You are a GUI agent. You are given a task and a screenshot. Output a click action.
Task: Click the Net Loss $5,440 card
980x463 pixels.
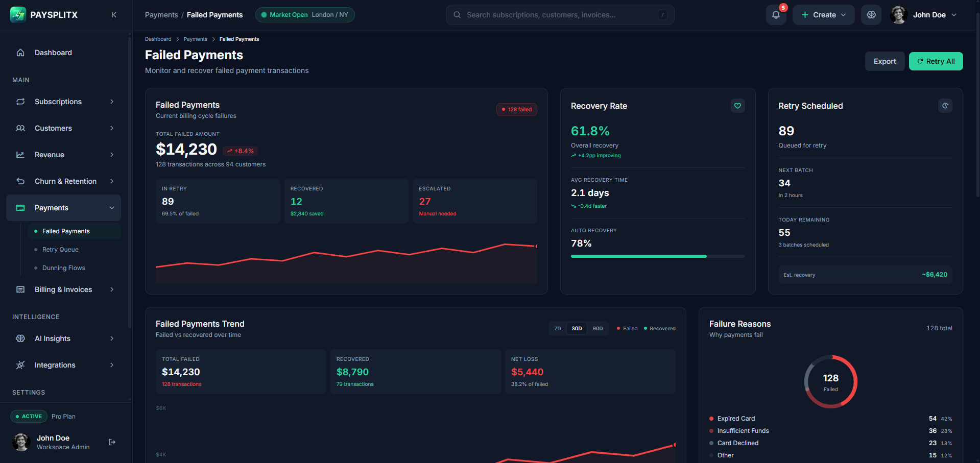pyautogui.click(x=590, y=371)
